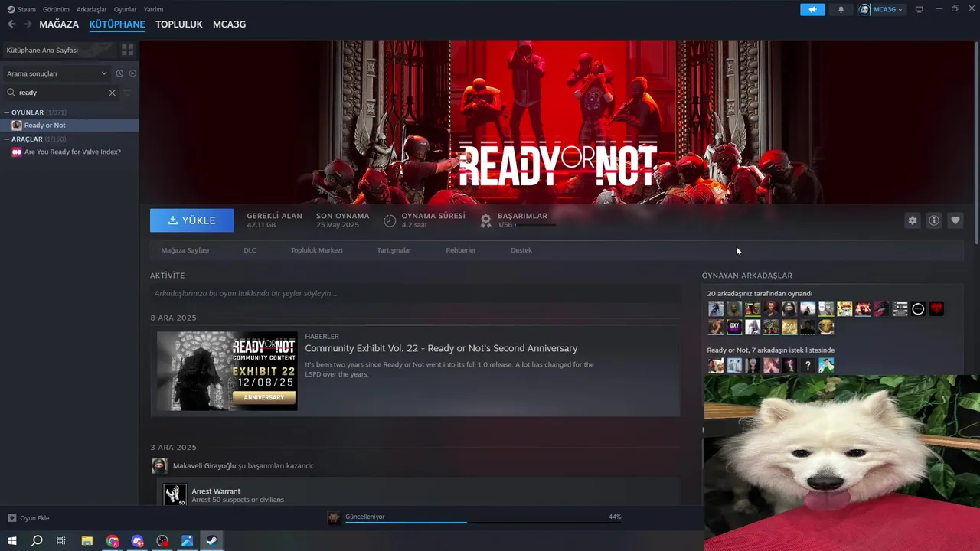The image size is (980, 551).
Task: Open OBS Studio from the taskbar
Action: (162, 541)
